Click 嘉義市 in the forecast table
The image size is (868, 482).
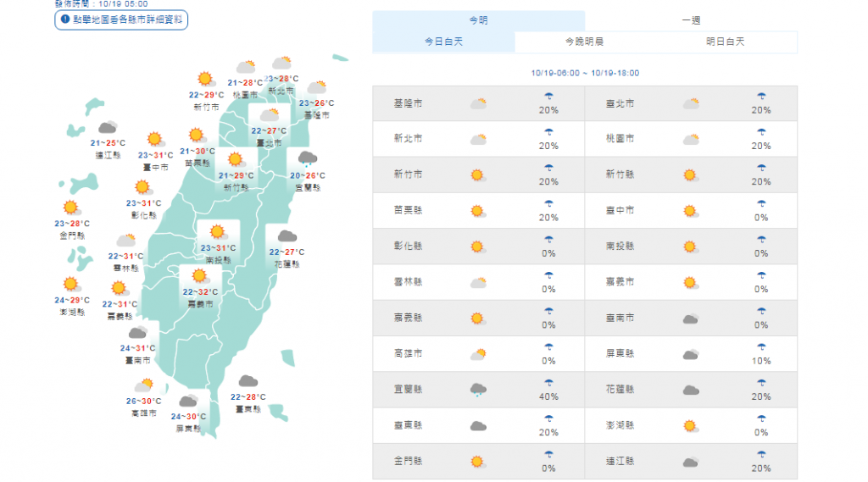(x=620, y=282)
